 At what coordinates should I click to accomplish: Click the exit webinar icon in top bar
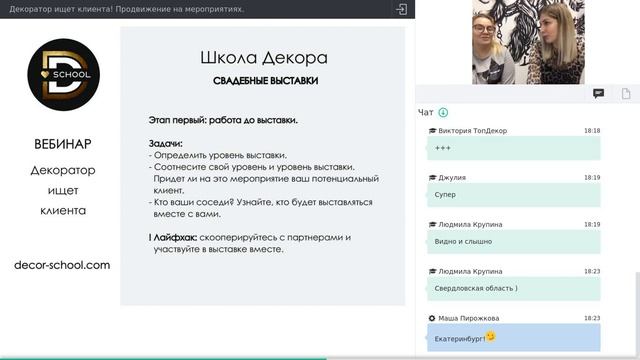click(401, 9)
